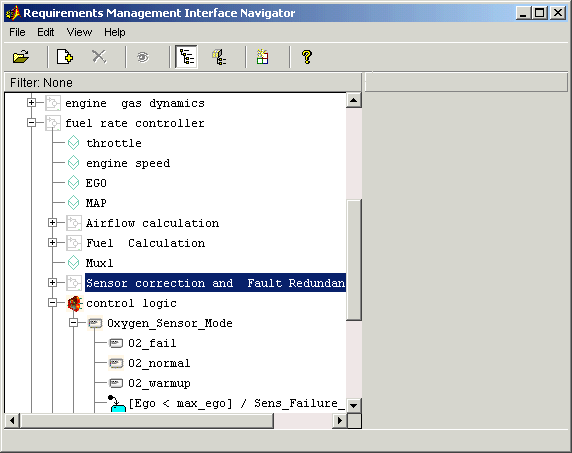Click the open folder toolbar icon

pyautogui.click(x=21, y=57)
